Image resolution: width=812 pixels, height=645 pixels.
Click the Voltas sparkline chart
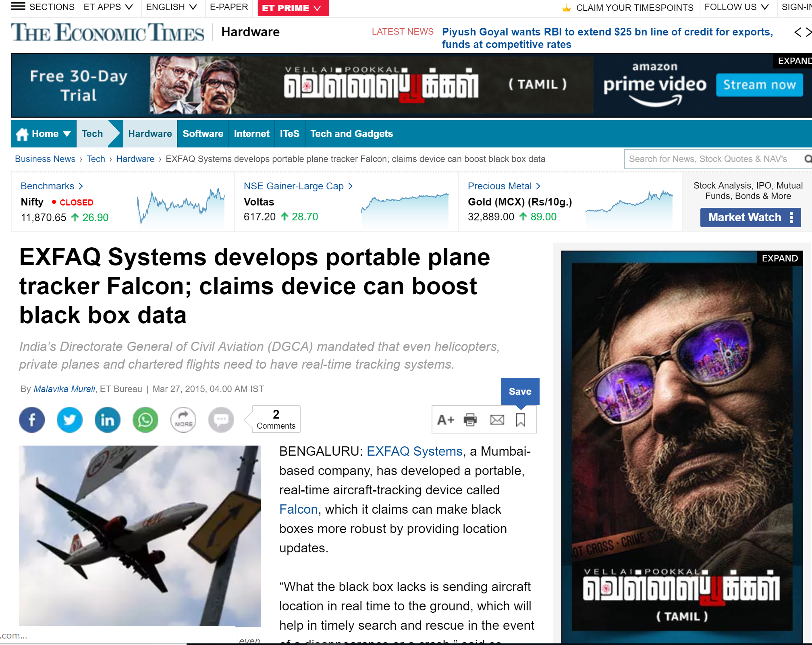click(405, 209)
